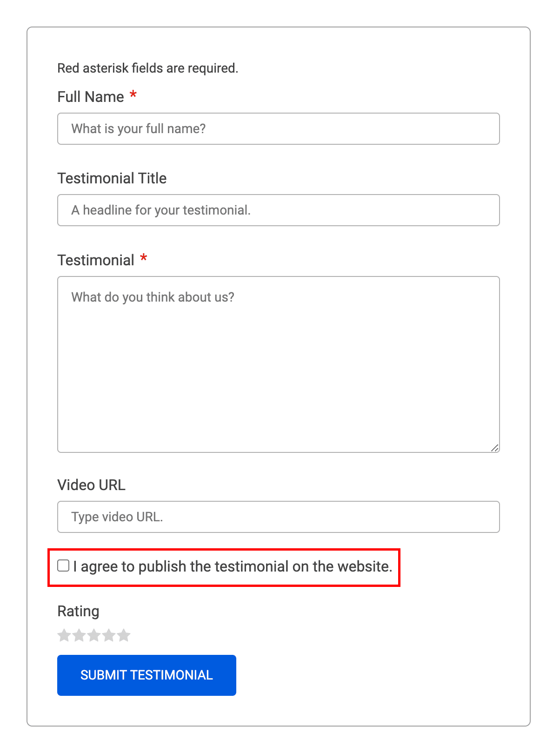
Task: Click into the Testimonial Title field
Action: (279, 210)
